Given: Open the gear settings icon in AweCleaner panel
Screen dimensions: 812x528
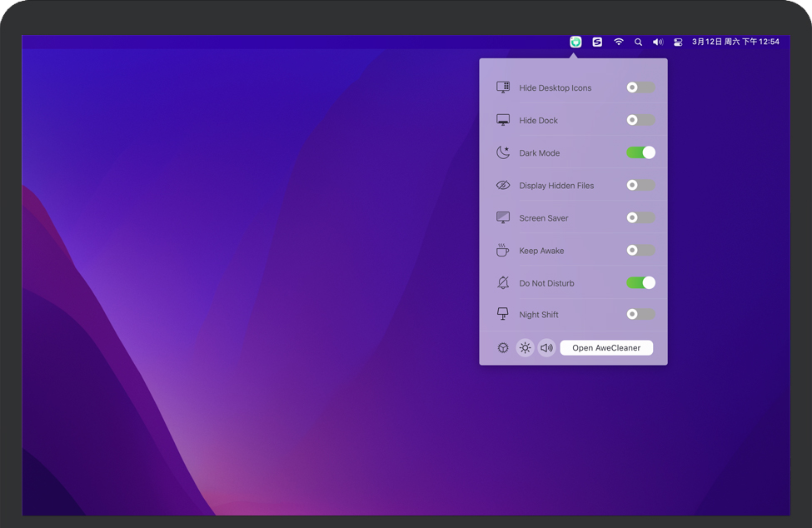Looking at the screenshot, I should [x=503, y=348].
